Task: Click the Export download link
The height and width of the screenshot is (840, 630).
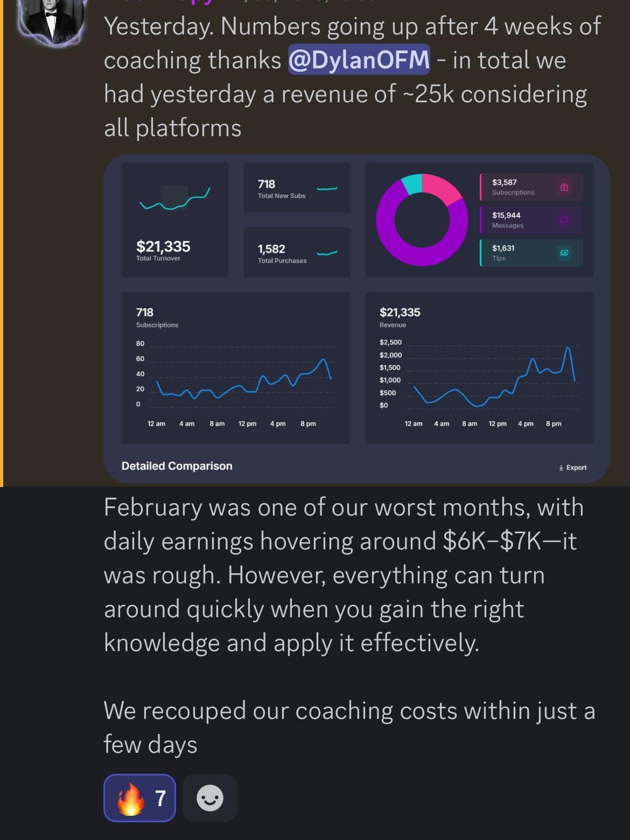Action: [573, 467]
